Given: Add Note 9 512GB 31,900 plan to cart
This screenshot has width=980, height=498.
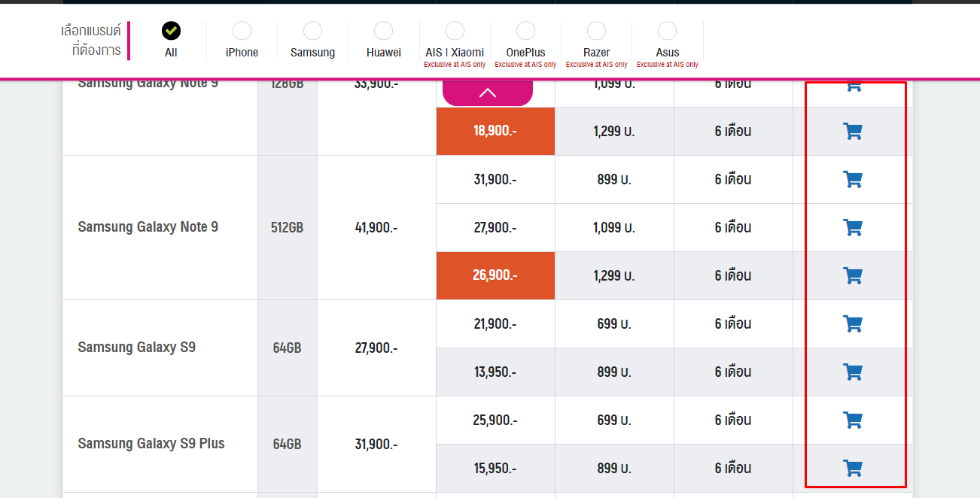Looking at the screenshot, I should [x=852, y=180].
